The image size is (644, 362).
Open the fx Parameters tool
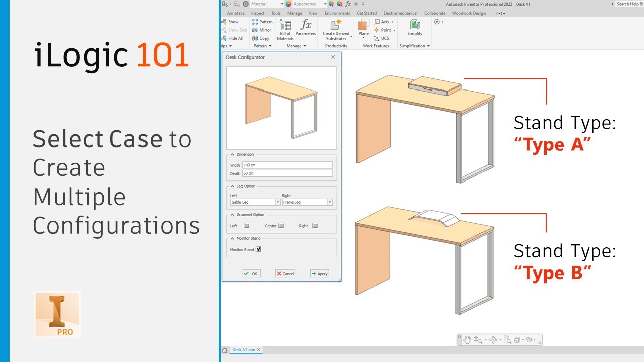pyautogui.click(x=306, y=28)
